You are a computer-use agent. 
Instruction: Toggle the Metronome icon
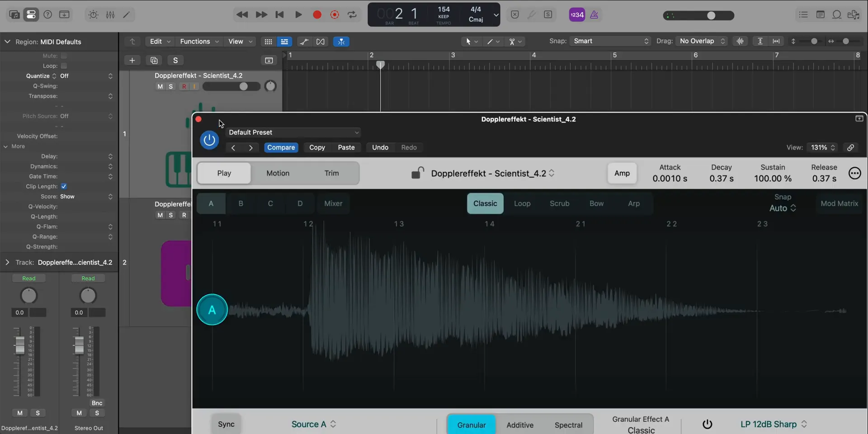[x=594, y=14]
